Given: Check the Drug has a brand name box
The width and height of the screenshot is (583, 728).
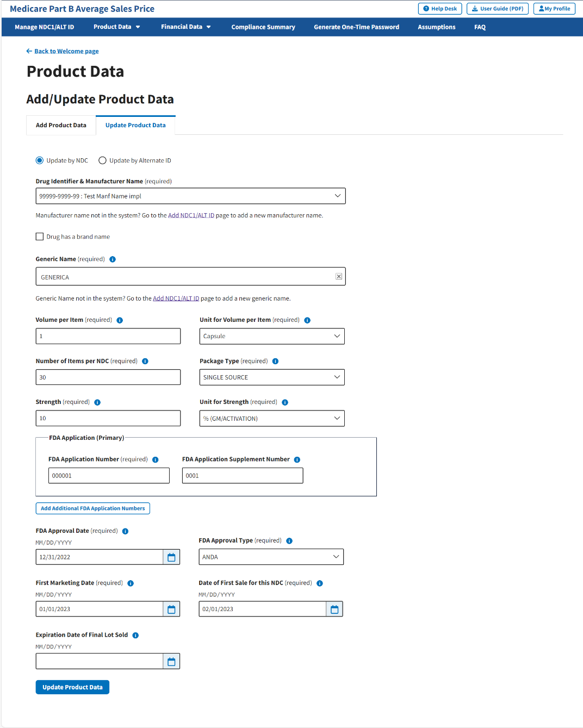Looking at the screenshot, I should coord(40,237).
